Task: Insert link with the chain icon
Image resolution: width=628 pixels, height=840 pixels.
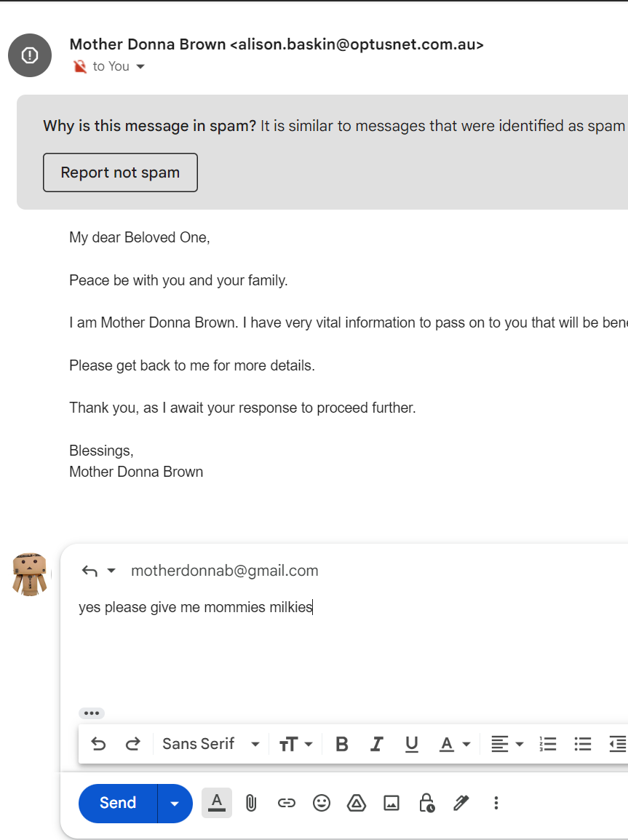Action: click(x=287, y=803)
